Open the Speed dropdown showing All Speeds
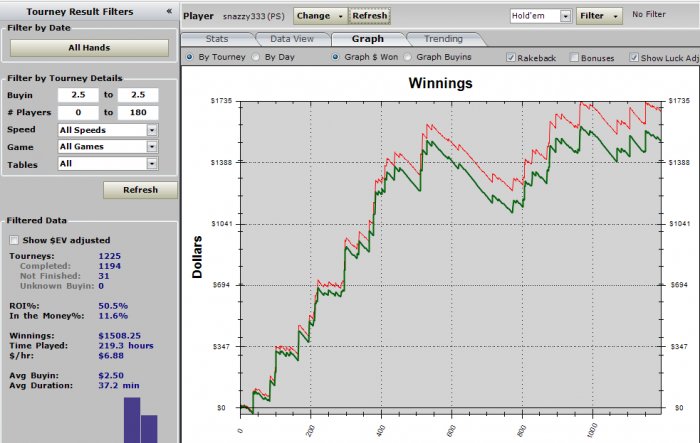The height and width of the screenshot is (443, 700). pos(152,130)
